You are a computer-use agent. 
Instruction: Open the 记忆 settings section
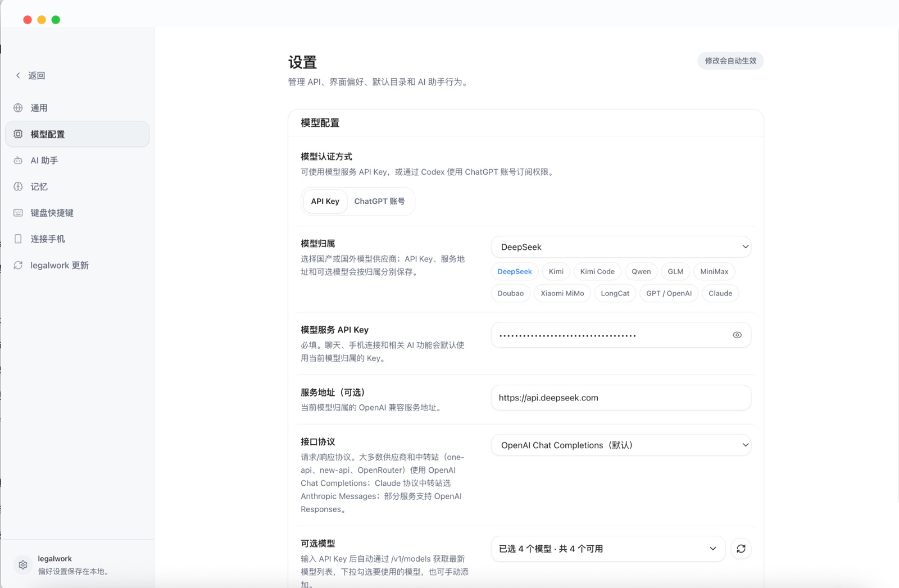tap(78, 186)
